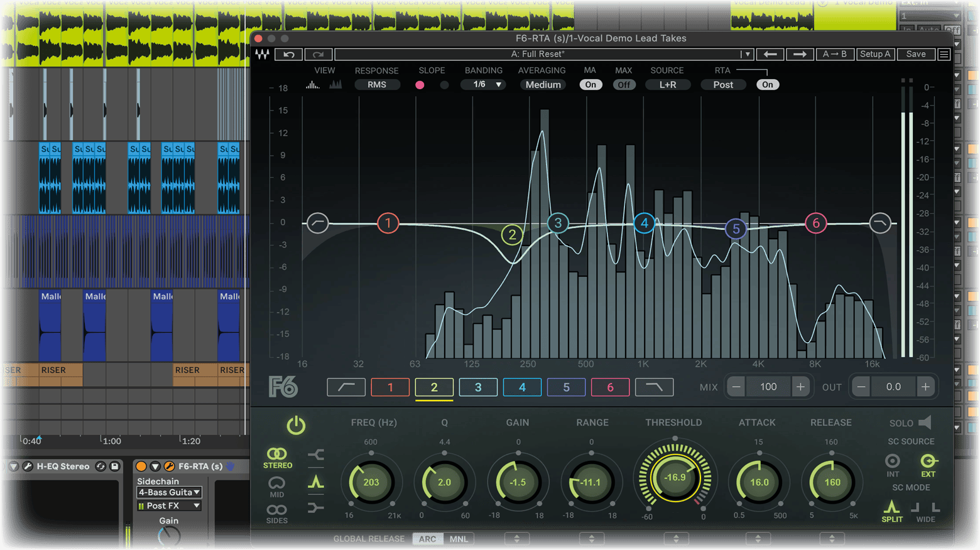This screenshot has height=550, width=980.
Task: Increase MIX value with plus button
Action: coord(800,387)
